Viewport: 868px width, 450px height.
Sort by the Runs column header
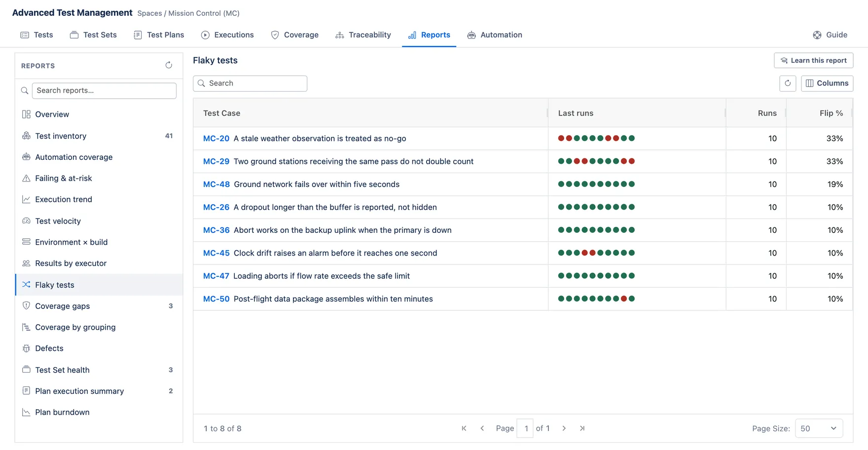pos(767,113)
